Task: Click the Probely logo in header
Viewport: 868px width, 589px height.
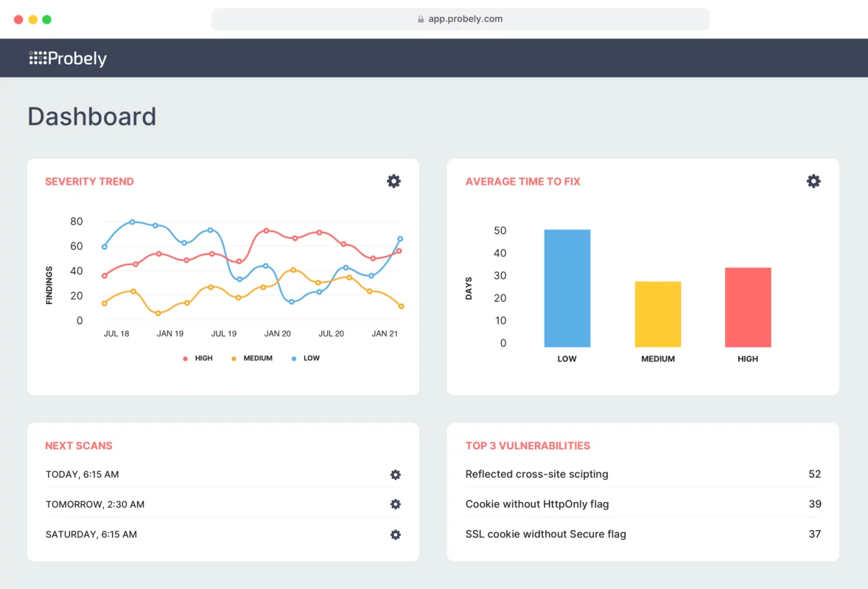Action: click(68, 58)
